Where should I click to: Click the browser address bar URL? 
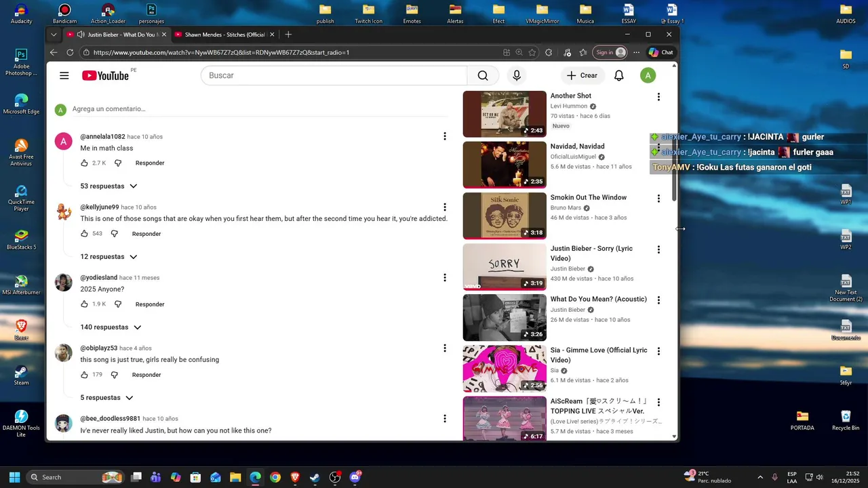coord(221,52)
